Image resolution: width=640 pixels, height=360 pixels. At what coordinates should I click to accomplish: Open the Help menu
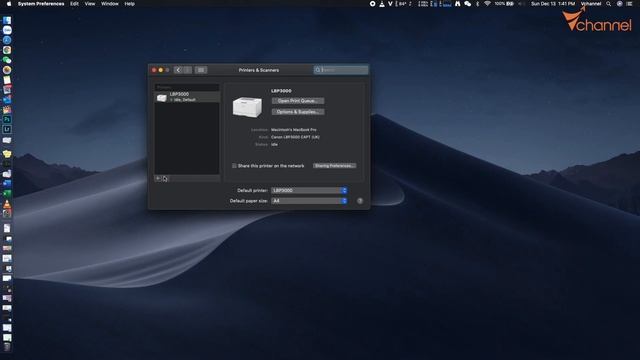tap(129, 4)
